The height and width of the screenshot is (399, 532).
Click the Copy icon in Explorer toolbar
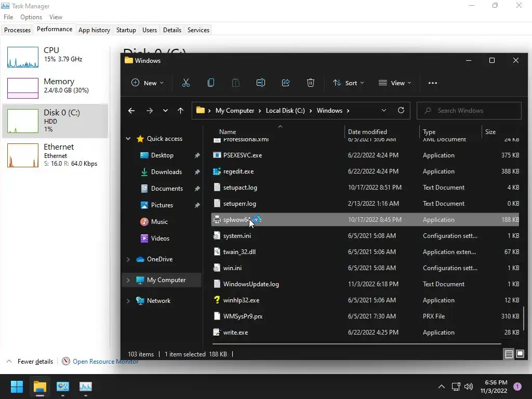click(x=211, y=83)
